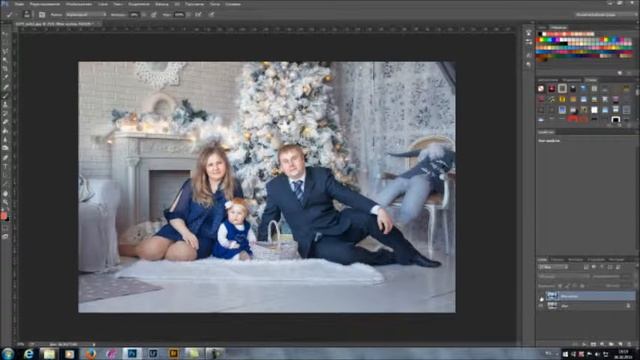Open the brush preset picker dropdown
This screenshot has height=360, width=640.
(x=32, y=14)
